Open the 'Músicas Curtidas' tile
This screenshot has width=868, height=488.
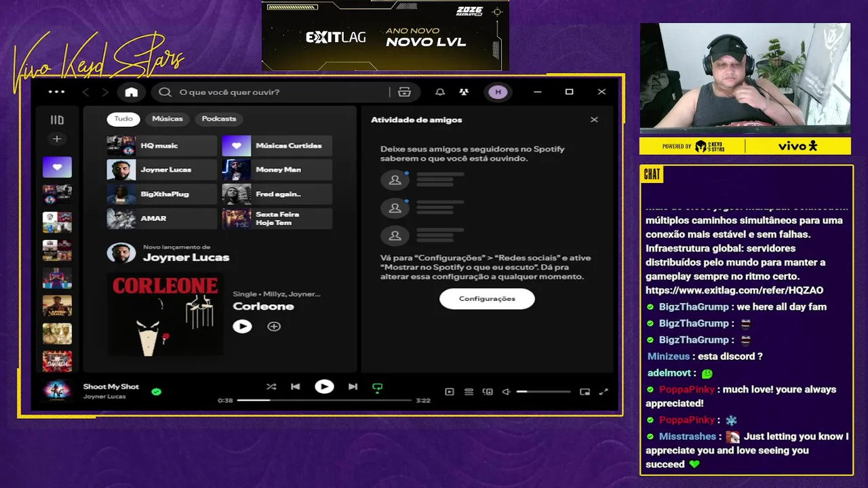point(277,146)
